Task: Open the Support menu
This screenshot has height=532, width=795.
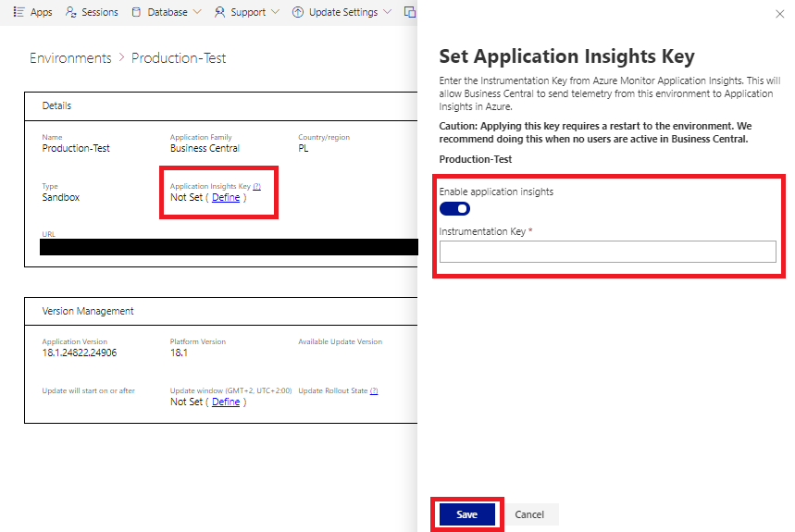Action: point(248,12)
